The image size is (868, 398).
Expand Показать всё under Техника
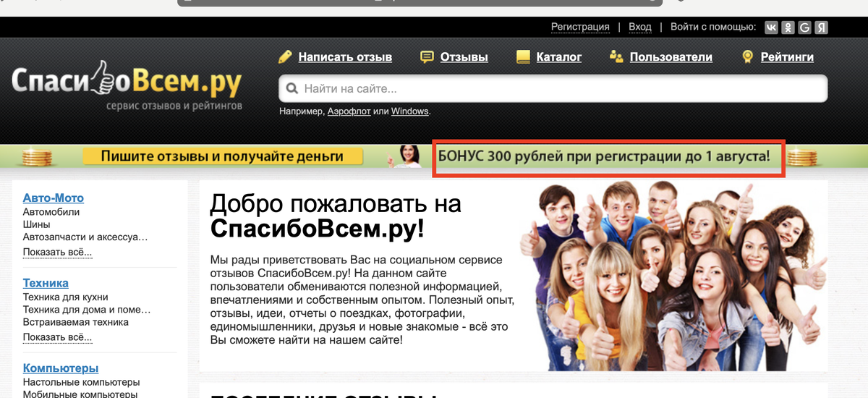pos(57,338)
